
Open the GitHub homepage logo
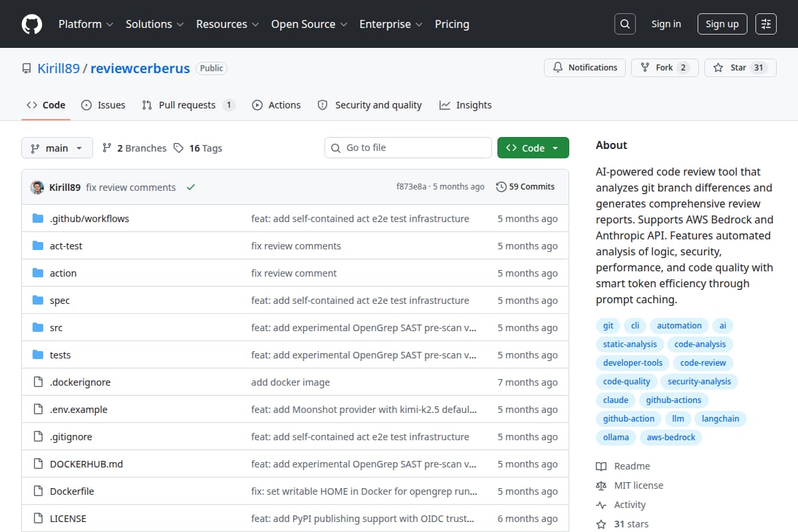point(32,24)
